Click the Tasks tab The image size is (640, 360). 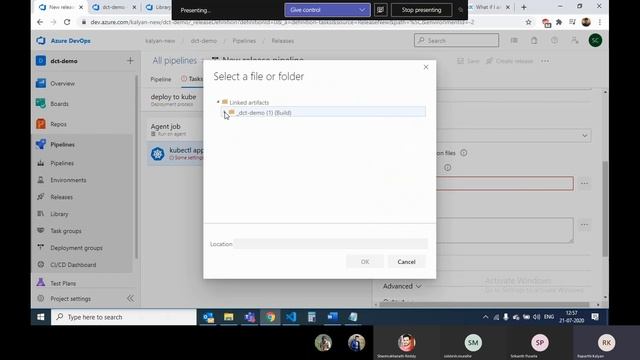click(193, 79)
